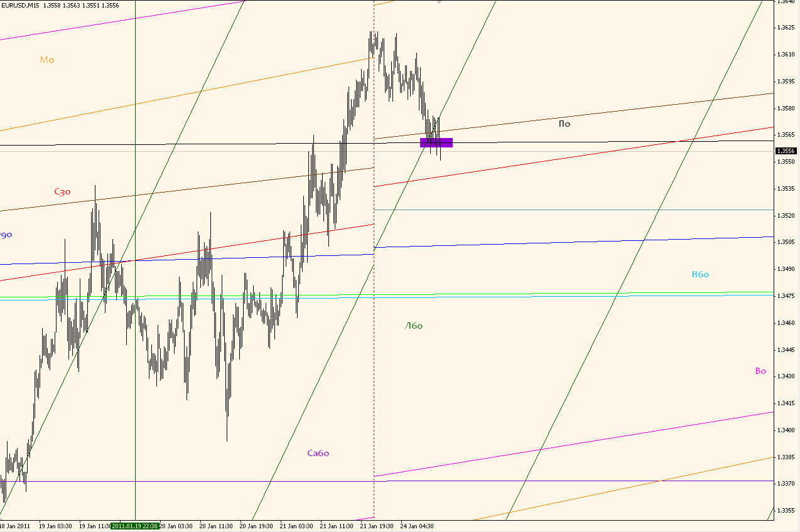Screen dimensions: 800x532
Task: Click the gray chart shift triangle marker
Action: coord(439,3)
